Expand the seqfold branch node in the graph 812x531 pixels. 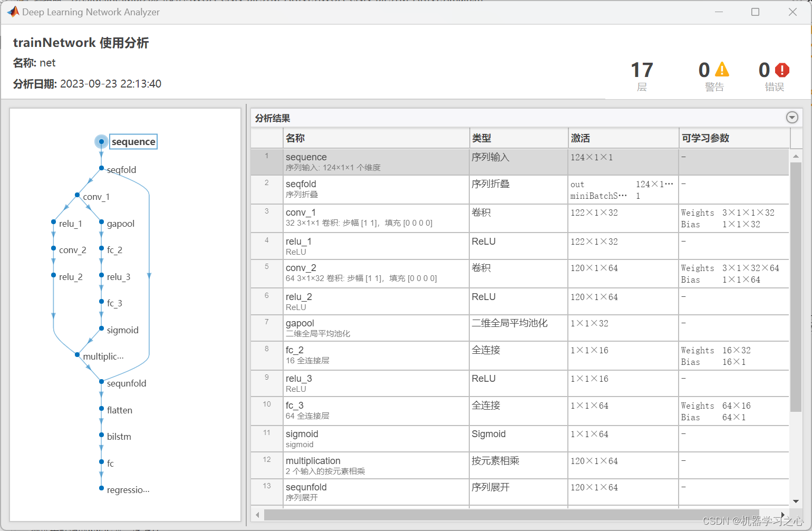pos(101,168)
